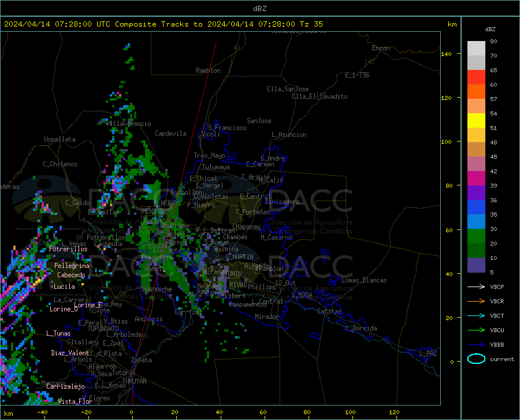The height and width of the screenshot is (420, 520).
Task: Click the Clla.SanJose map label
Action: tap(288, 89)
